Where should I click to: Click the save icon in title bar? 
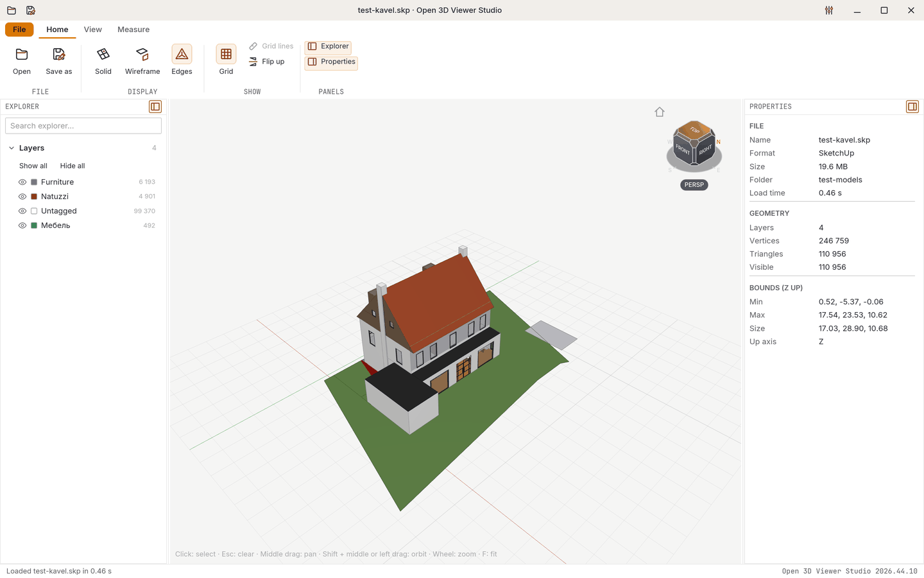tap(31, 10)
